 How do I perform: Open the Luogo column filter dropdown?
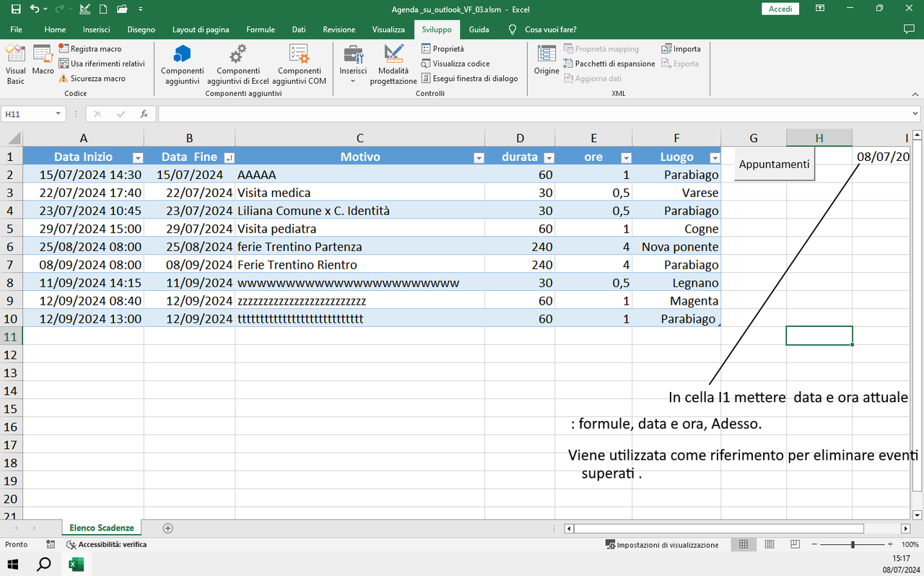[714, 157]
